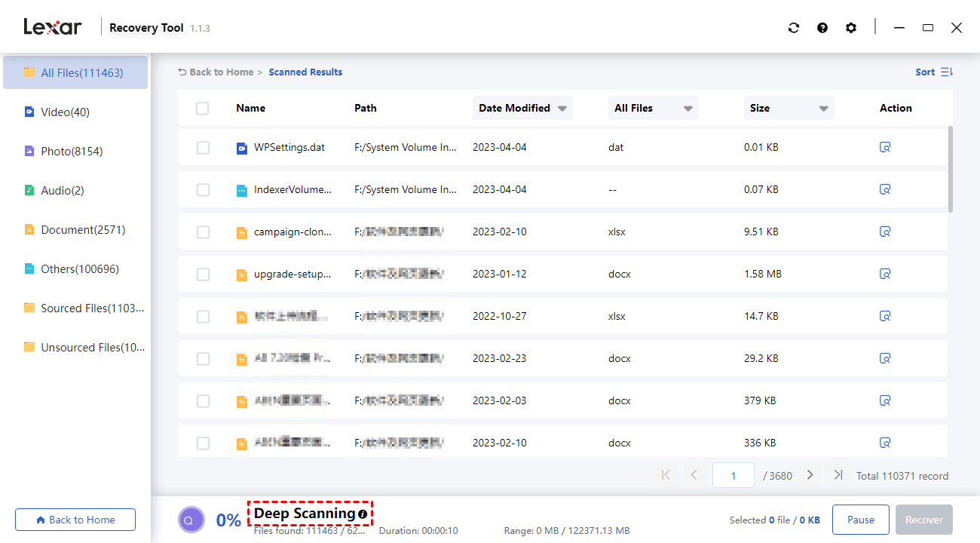980x543 pixels.
Task: Select All Files(111463) in the sidebar
Action: point(75,73)
